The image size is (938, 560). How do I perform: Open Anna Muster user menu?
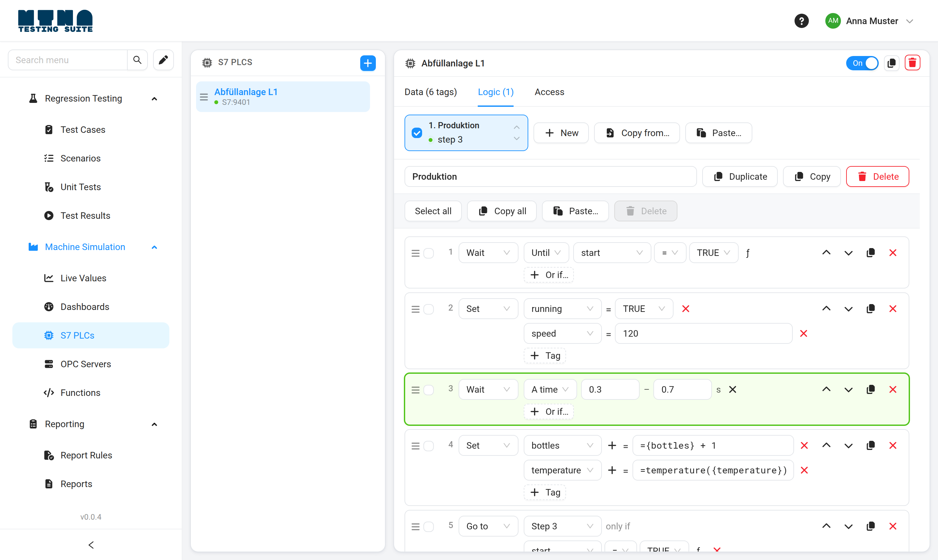pos(869,21)
